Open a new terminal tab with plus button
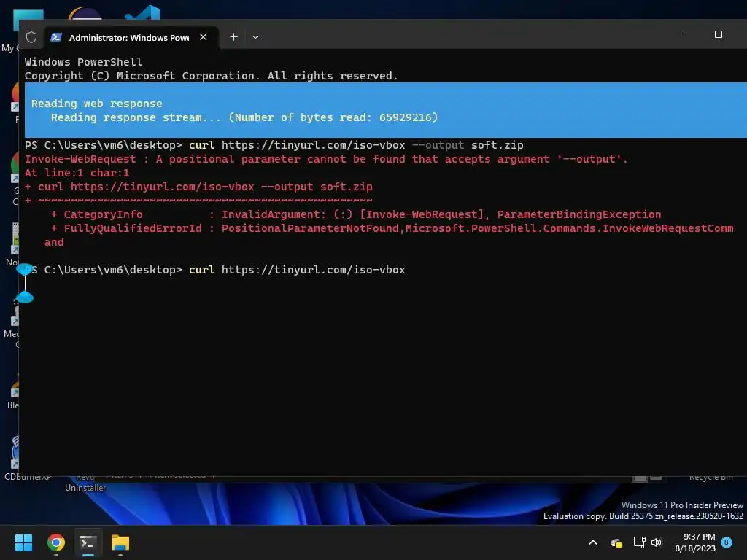 (x=234, y=37)
